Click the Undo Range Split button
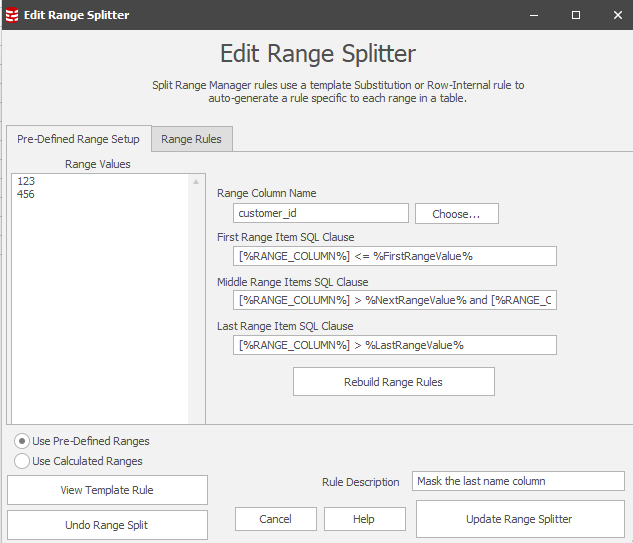This screenshot has height=543, width=633. 107,525
